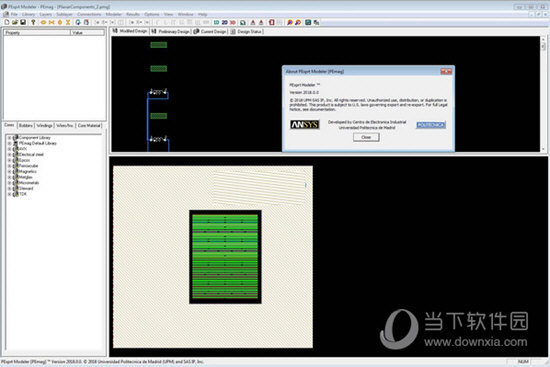Viewport: 550px width, 367px height.
Task: Click the Open folder icon in toolbar
Action: (x=15, y=22)
